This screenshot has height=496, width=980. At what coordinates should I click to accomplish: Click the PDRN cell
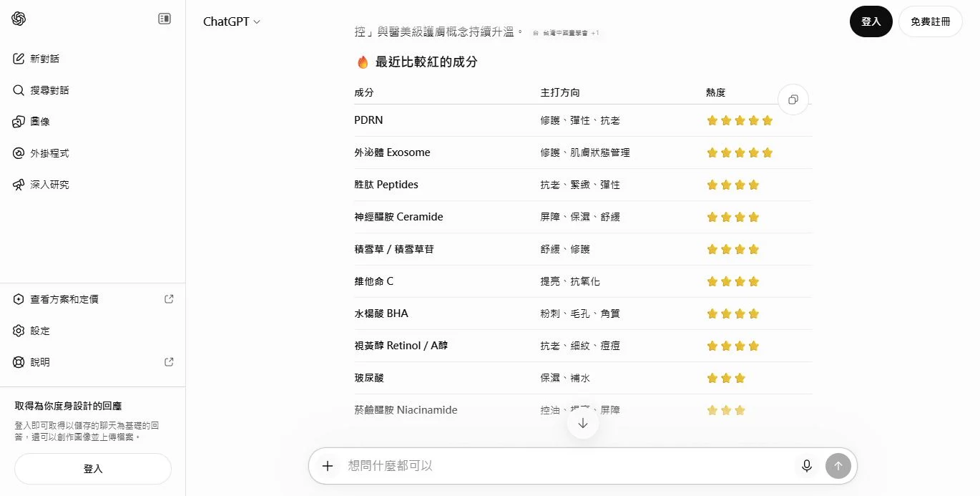(x=368, y=120)
